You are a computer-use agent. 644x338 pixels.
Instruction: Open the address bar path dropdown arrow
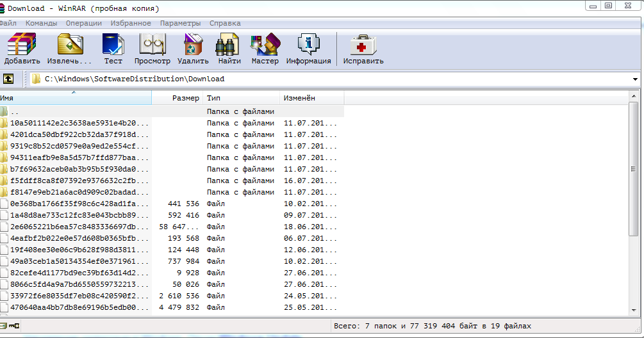click(635, 79)
